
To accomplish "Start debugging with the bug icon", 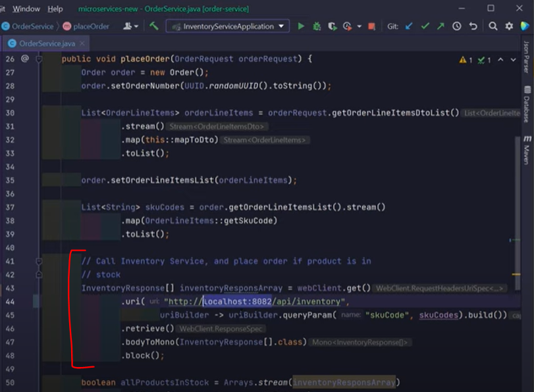I will point(317,26).
